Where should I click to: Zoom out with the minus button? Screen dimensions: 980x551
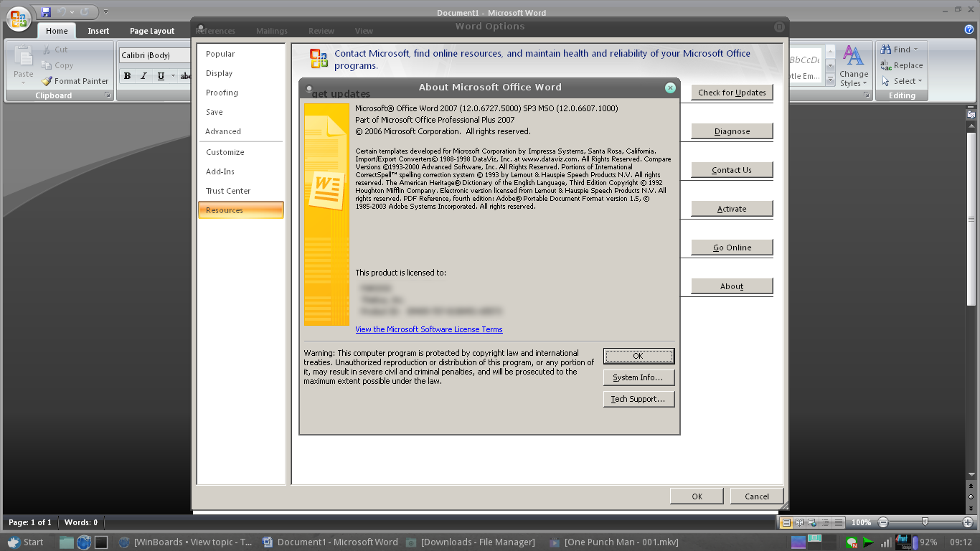pyautogui.click(x=883, y=522)
